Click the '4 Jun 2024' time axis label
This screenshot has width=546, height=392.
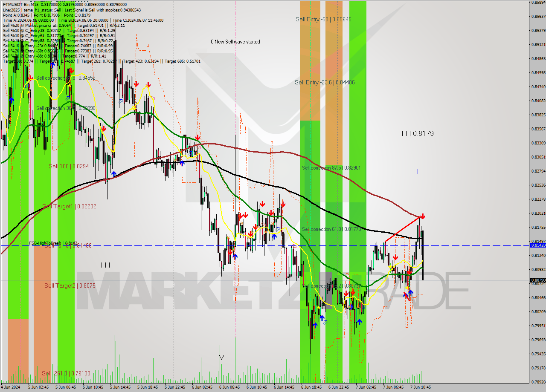coord(10,387)
